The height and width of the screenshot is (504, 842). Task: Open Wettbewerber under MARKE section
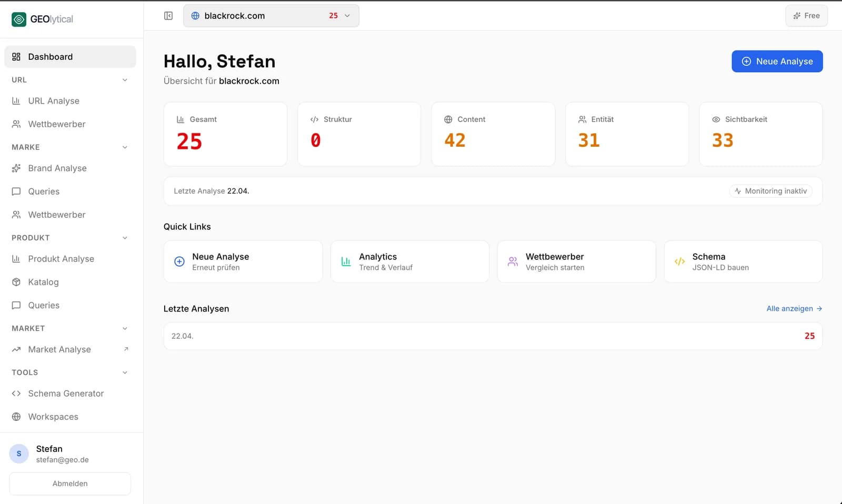tap(70, 215)
